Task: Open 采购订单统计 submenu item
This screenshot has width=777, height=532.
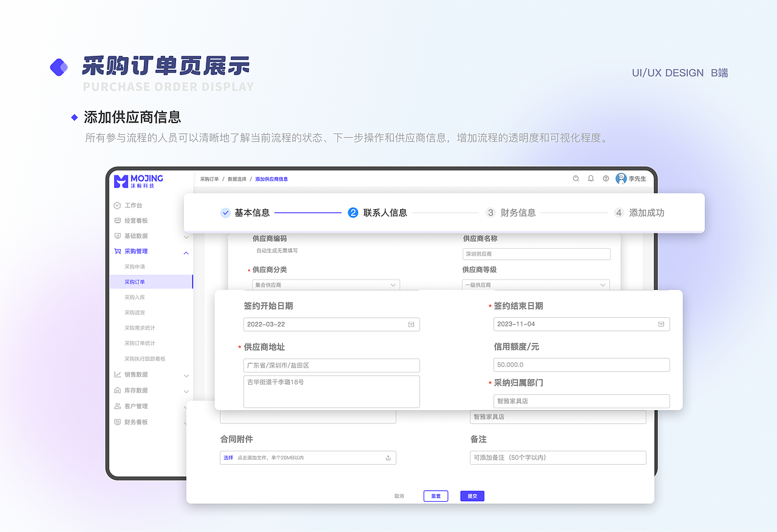Action: [140, 343]
